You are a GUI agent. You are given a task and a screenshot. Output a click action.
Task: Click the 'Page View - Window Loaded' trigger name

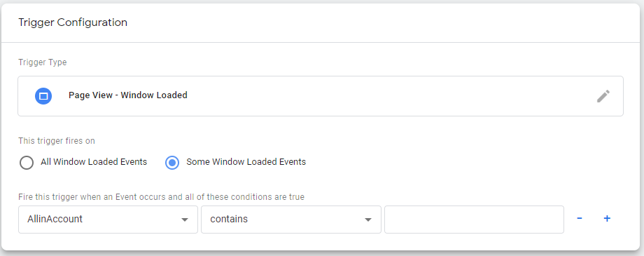(127, 95)
